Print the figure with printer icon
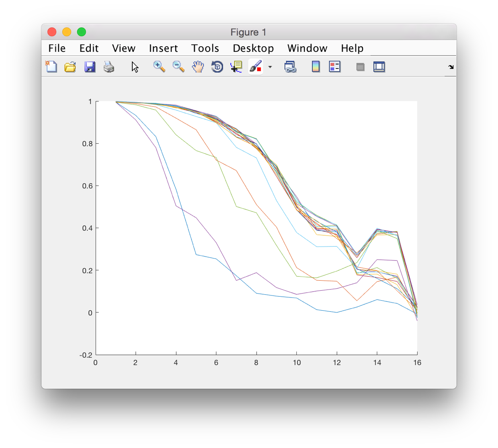The height and width of the screenshot is (448, 498). (109, 67)
